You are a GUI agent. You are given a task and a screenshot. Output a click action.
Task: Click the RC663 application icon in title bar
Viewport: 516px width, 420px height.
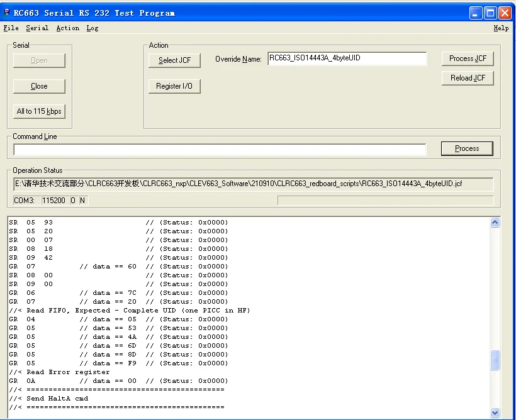tap(6, 13)
